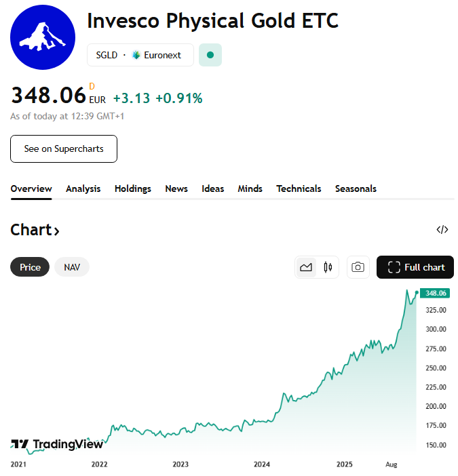Open the Analysis tab
This screenshot has width=458, height=476.
pyautogui.click(x=83, y=189)
